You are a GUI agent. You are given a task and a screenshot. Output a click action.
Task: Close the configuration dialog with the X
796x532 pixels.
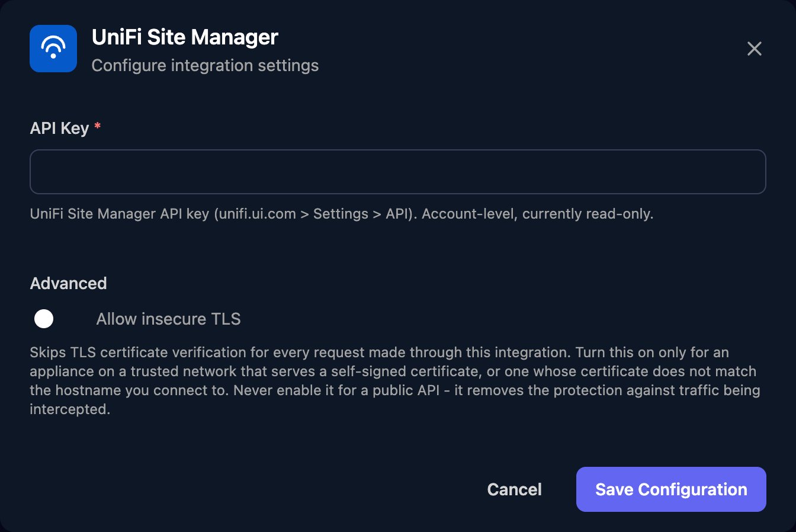(x=754, y=49)
